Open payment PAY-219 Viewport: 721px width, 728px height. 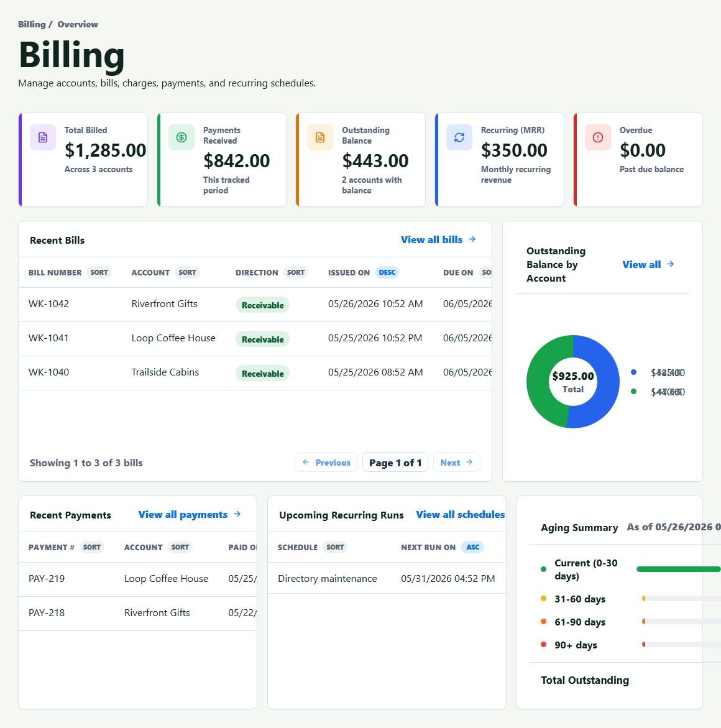(47, 579)
